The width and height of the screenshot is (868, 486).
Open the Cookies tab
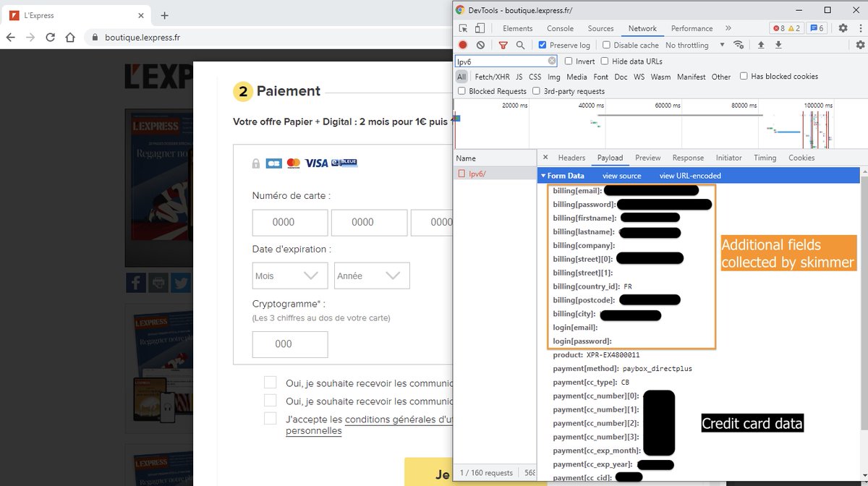pyautogui.click(x=801, y=158)
